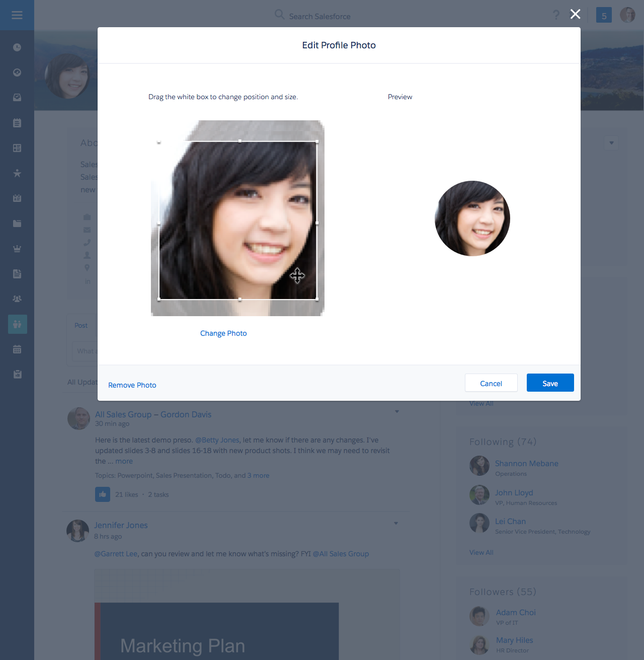The width and height of the screenshot is (644, 660).
Task: Open Lei Chan's profile
Action: click(510, 522)
